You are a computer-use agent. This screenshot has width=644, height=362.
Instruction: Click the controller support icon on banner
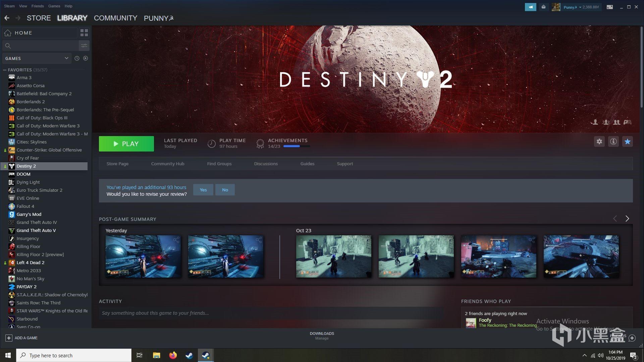pyautogui.click(x=627, y=122)
